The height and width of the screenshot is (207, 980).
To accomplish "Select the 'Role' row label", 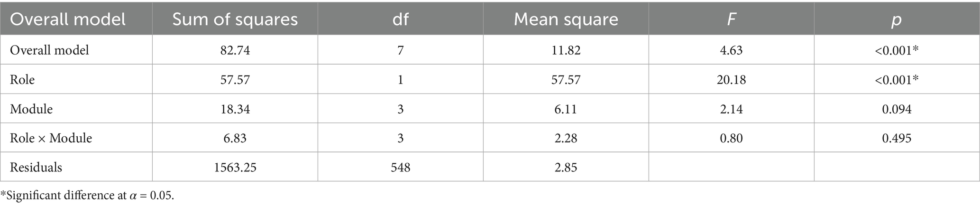I will pos(22,79).
